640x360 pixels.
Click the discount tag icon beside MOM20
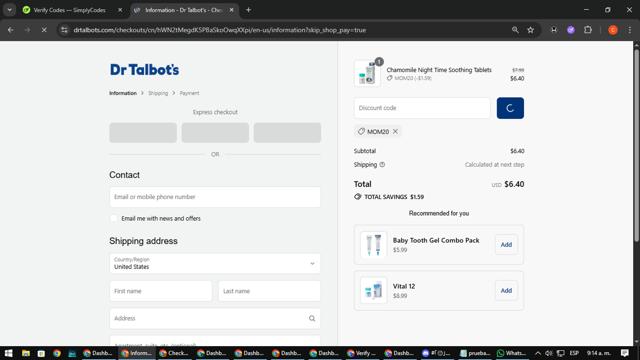[x=361, y=131]
